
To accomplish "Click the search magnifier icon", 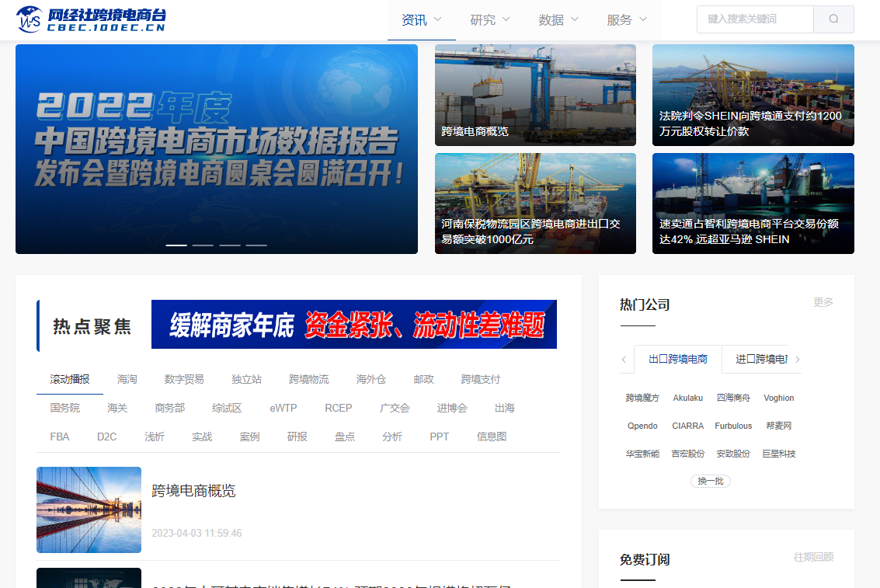I will coord(833,19).
